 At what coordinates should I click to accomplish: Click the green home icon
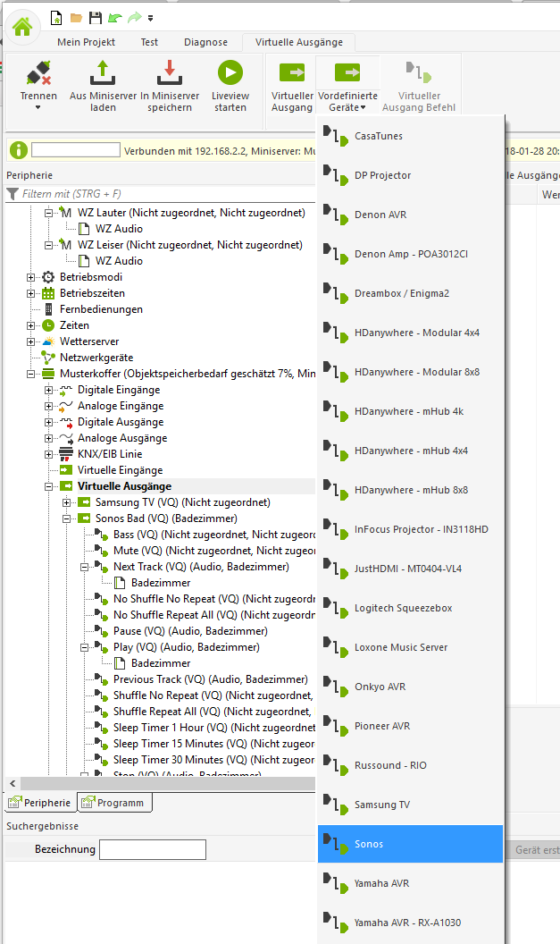22,27
